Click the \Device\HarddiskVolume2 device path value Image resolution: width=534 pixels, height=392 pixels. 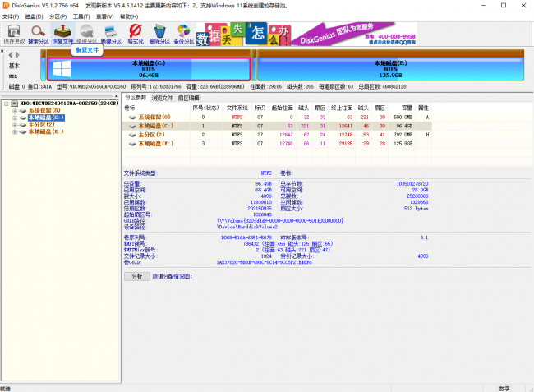point(247,227)
